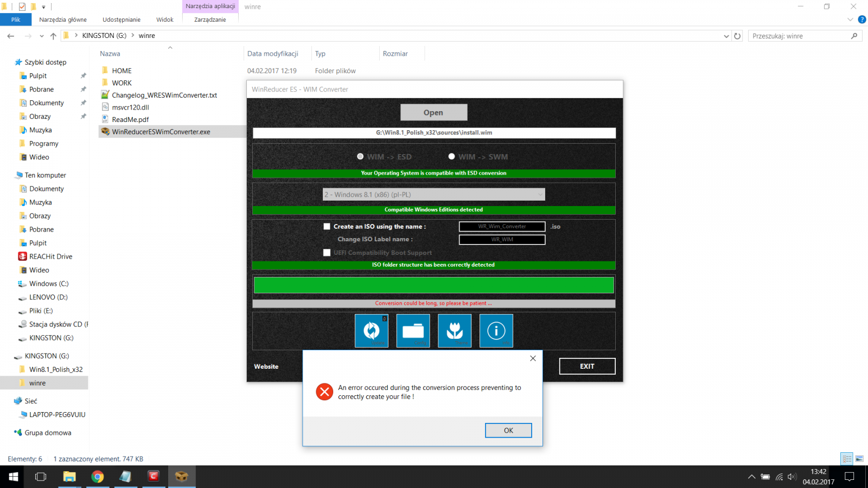This screenshot has height=488, width=868.
Task: Switch to large icons view layout
Action: pos(859,459)
